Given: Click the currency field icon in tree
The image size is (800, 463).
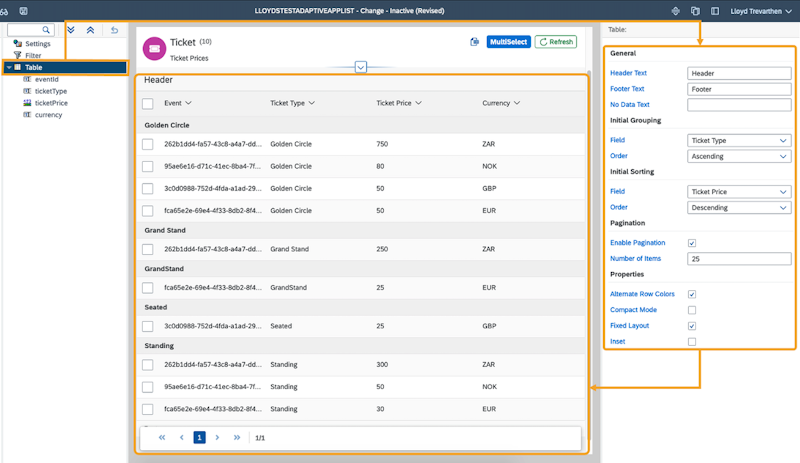Looking at the screenshot, I should coord(27,114).
